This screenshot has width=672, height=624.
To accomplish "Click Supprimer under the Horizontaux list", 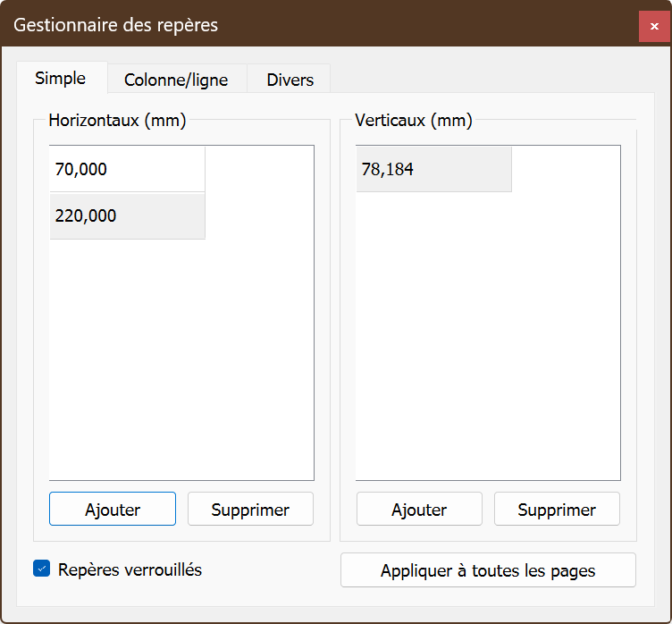I will tap(250, 510).
